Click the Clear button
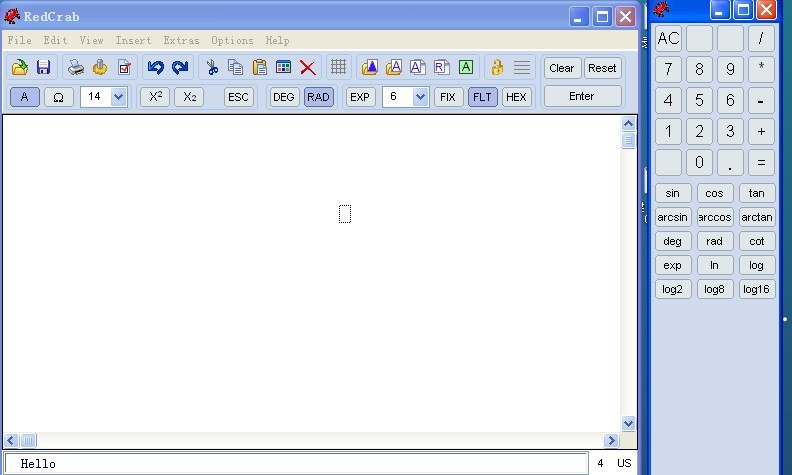792x475 pixels. [x=561, y=68]
